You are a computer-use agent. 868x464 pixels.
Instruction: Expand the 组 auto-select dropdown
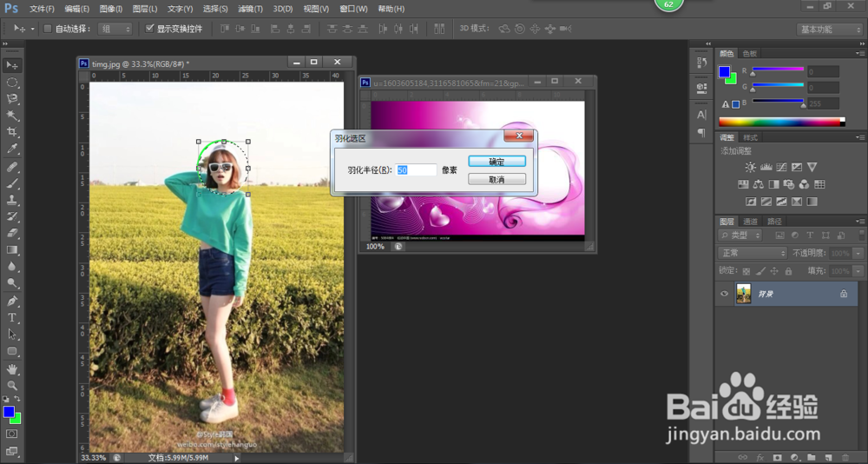pos(115,29)
